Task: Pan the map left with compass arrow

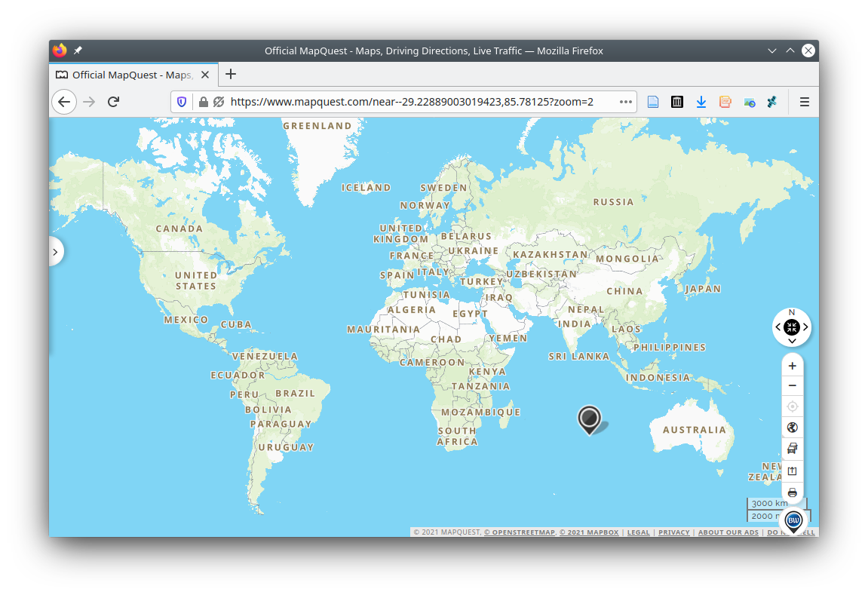Action: coord(778,327)
